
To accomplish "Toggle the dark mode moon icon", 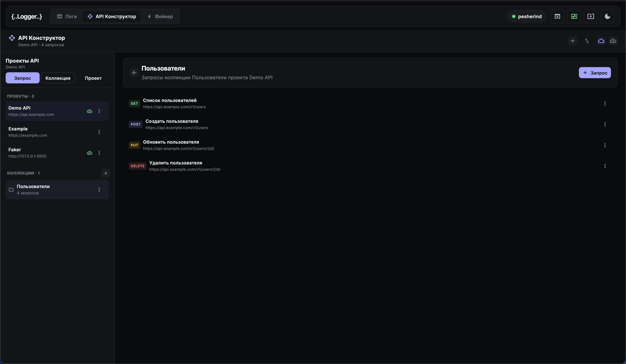I will tap(608, 16).
